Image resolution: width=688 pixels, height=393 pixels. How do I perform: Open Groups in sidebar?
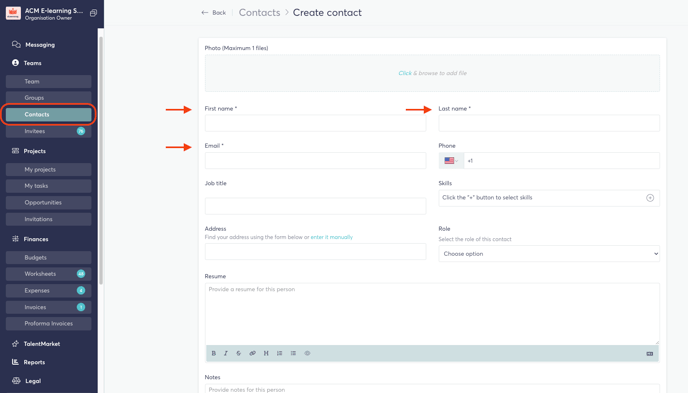(49, 98)
